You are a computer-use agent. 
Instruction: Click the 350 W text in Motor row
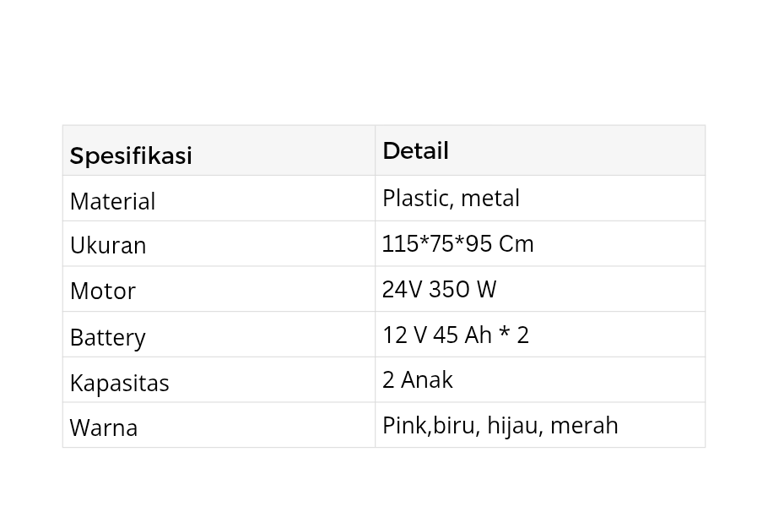click(462, 289)
